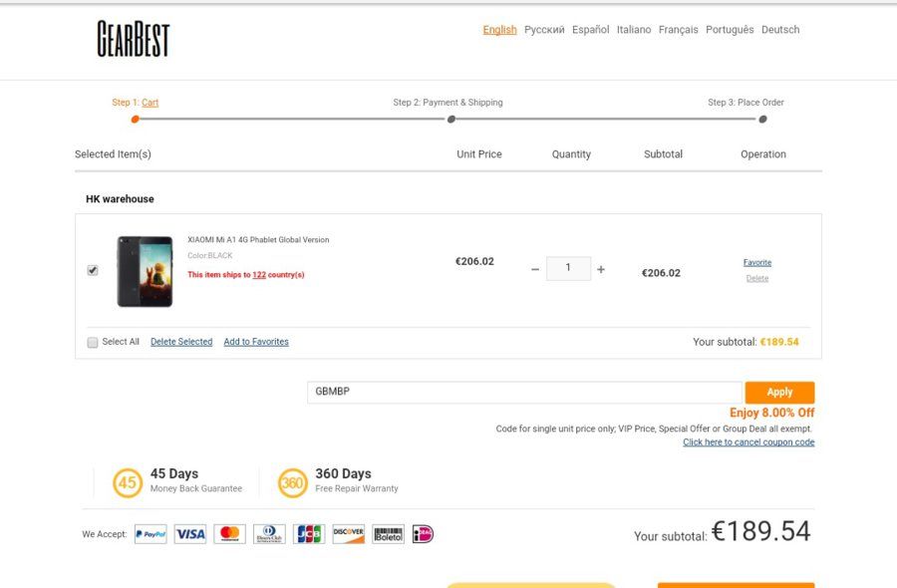Viewport: 897px width, 588px height.
Task: Click the large €189.54 subtotal
Action: 760,531
